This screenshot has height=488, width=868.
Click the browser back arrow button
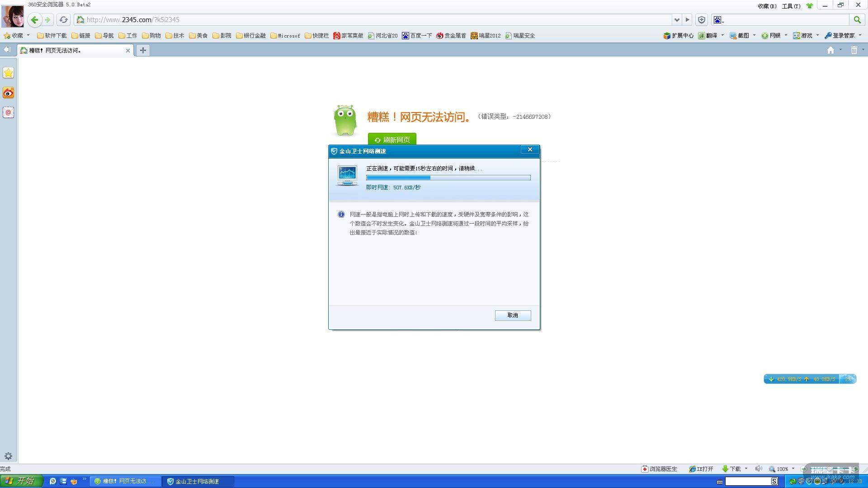click(34, 20)
